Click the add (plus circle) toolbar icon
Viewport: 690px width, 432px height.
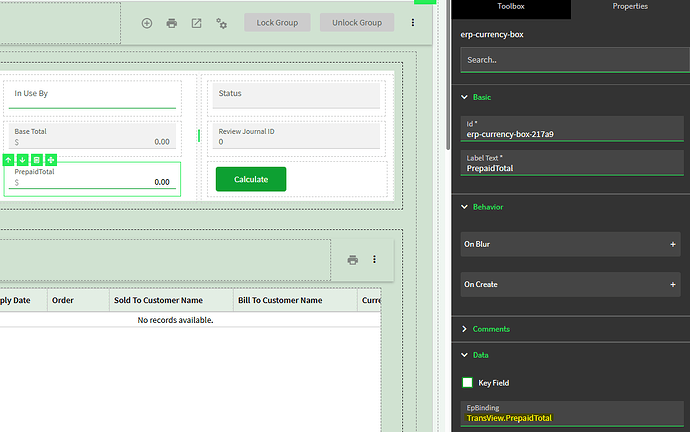point(147,23)
